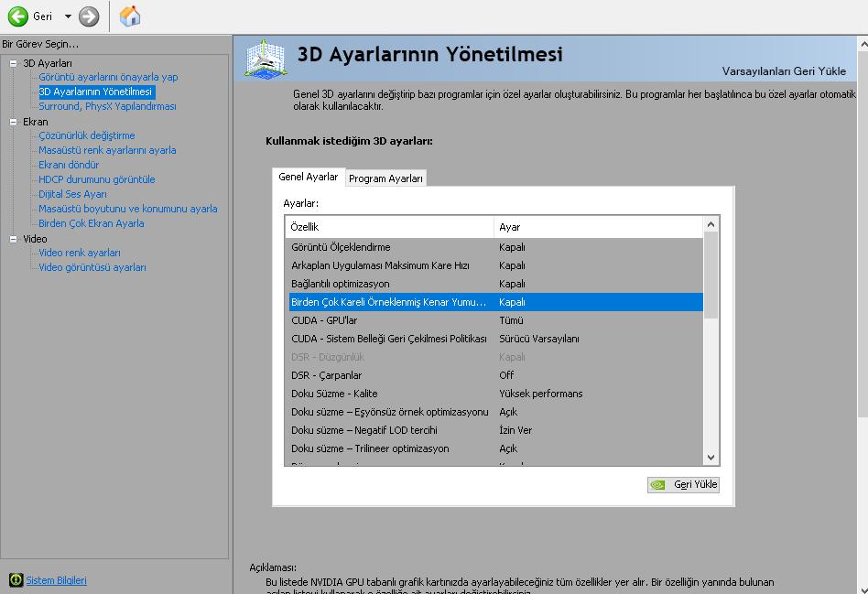Image resolution: width=868 pixels, height=594 pixels.
Task: Click main page scroll up arrow
Action: (863, 44)
